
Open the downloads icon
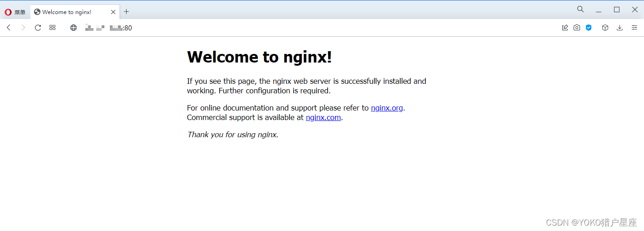pos(619,28)
